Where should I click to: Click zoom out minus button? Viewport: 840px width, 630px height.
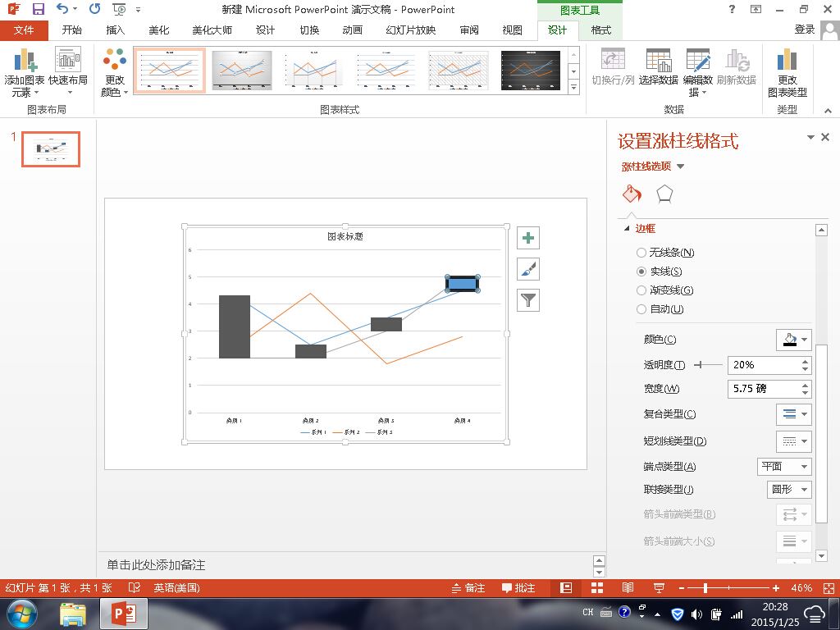682,587
